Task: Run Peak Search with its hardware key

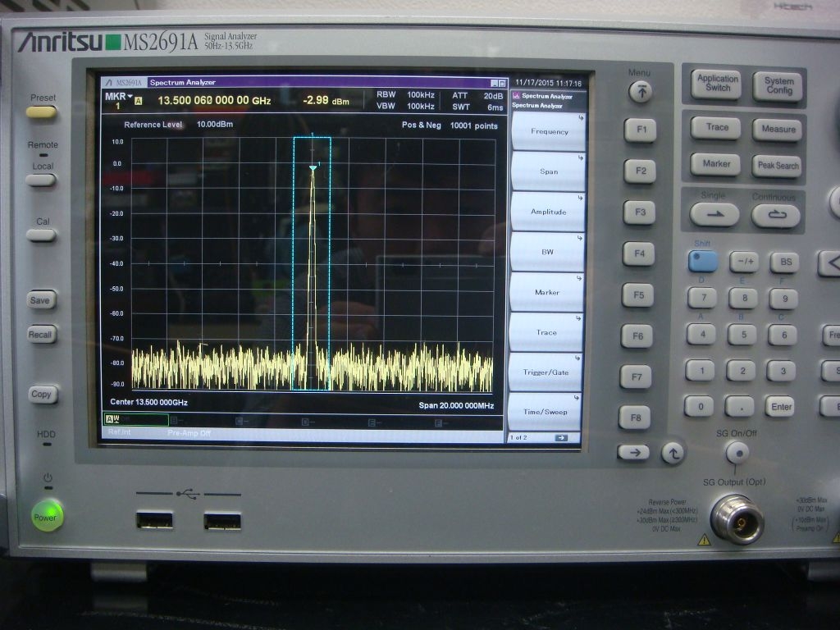Action: pyautogui.click(x=778, y=166)
